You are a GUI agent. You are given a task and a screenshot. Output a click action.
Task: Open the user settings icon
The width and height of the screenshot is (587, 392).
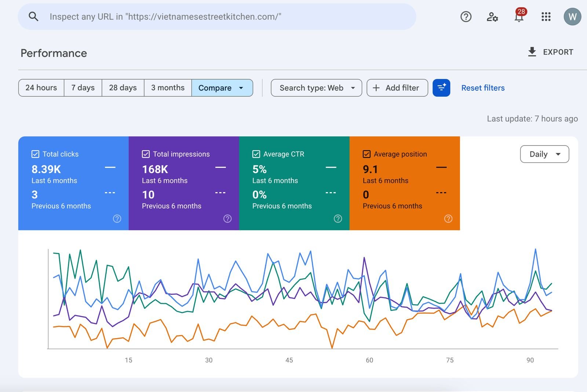click(x=492, y=17)
